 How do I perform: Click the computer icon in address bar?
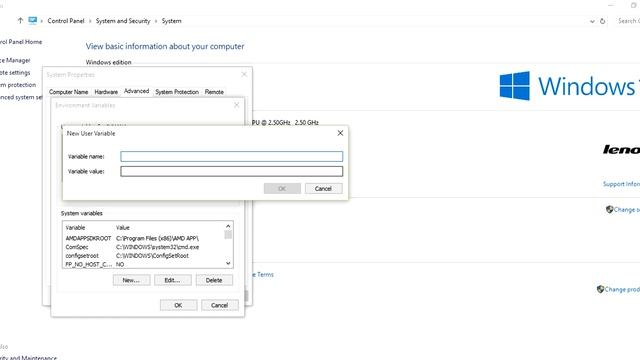click(33, 20)
